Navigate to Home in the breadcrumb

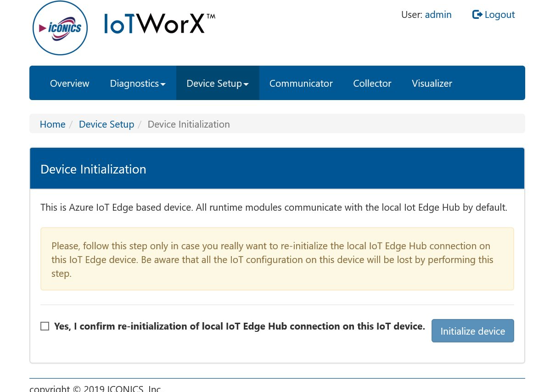click(x=52, y=124)
